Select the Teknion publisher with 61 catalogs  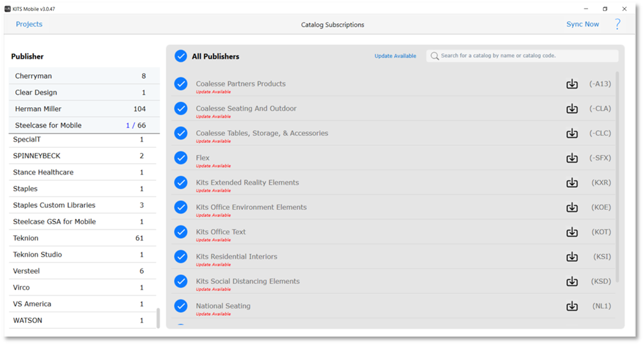click(x=82, y=238)
